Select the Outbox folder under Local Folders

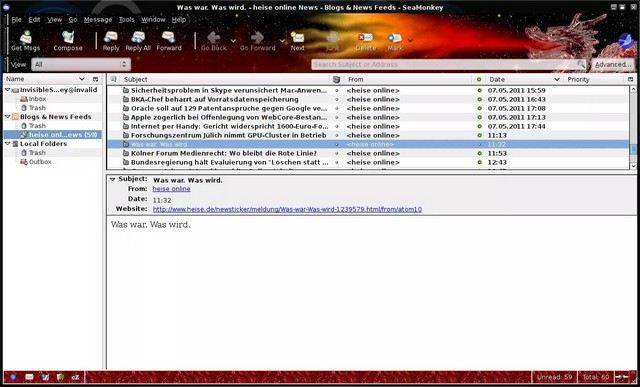[x=40, y=162]
